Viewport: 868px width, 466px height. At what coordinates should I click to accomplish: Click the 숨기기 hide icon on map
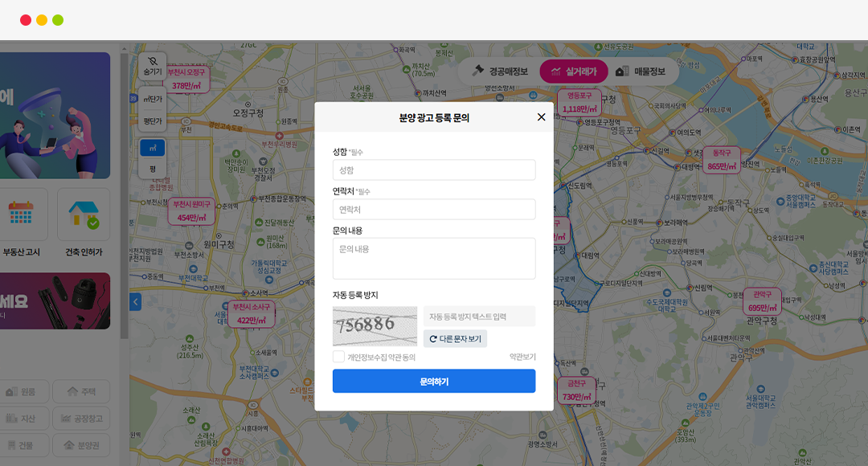click(153, 66)
